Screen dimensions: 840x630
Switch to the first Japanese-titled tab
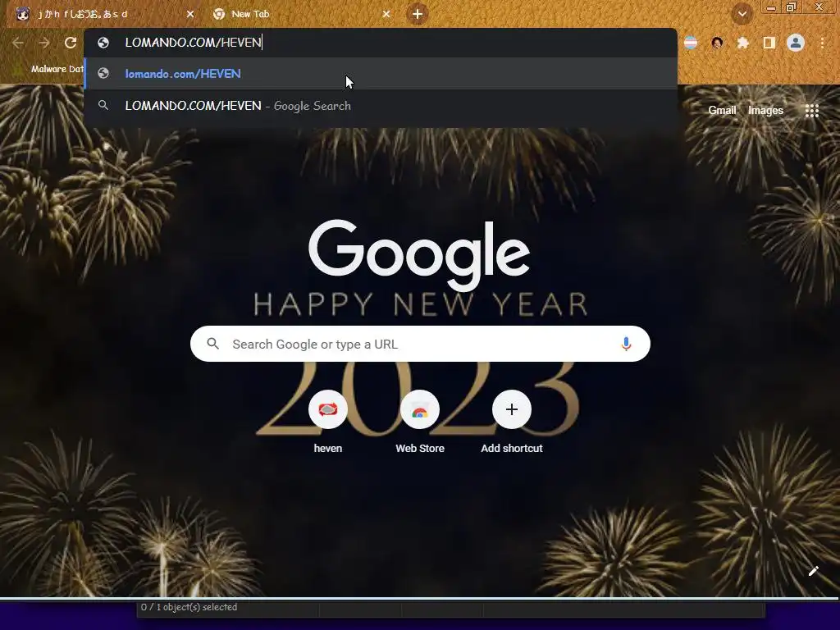pyautogui.click(x=104, y=14)
